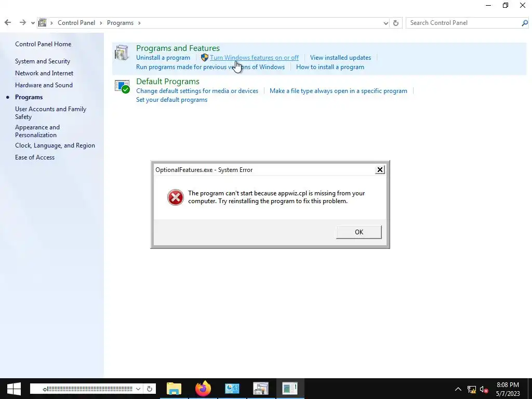This screenshot has width=532, height=399.
Task: Click the taskbar address refresh button
Action: click(x=149, y=389)
